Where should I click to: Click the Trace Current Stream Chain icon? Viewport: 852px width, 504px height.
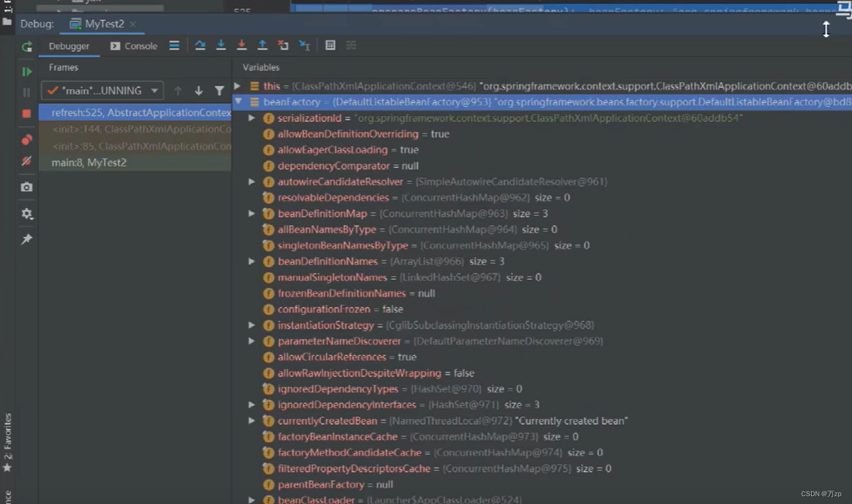point(351,45)
